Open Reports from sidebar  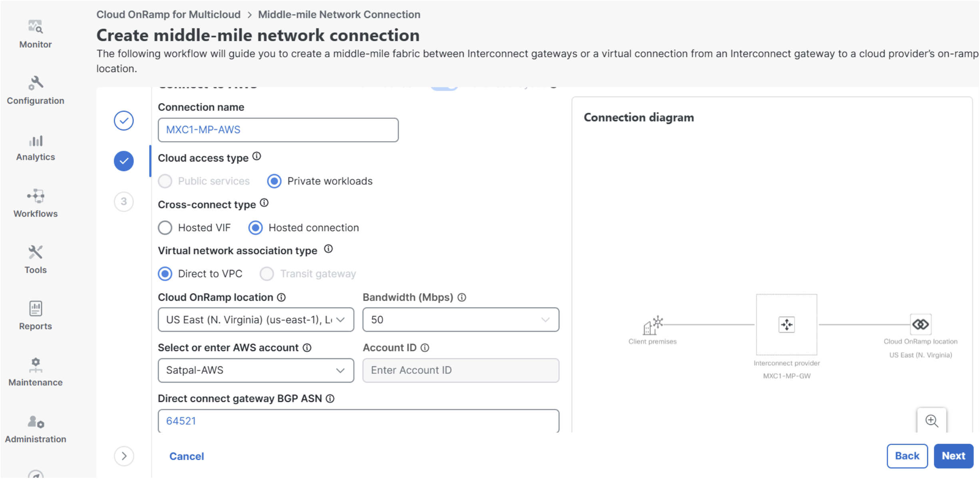coord(36,316)
